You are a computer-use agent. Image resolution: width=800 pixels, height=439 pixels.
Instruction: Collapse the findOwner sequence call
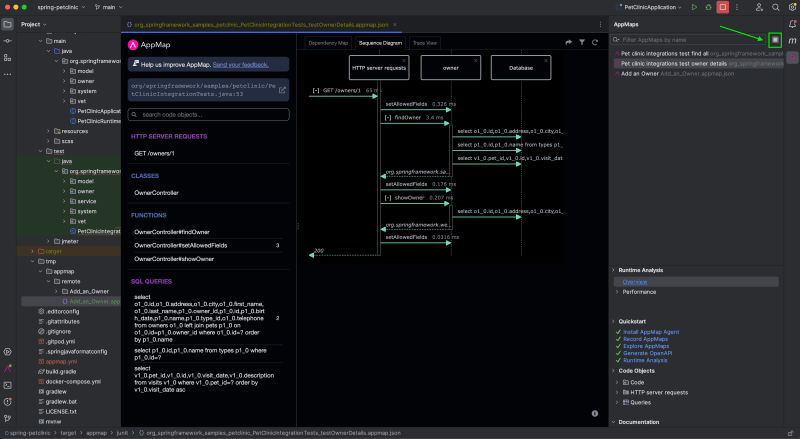click(388, 117)
